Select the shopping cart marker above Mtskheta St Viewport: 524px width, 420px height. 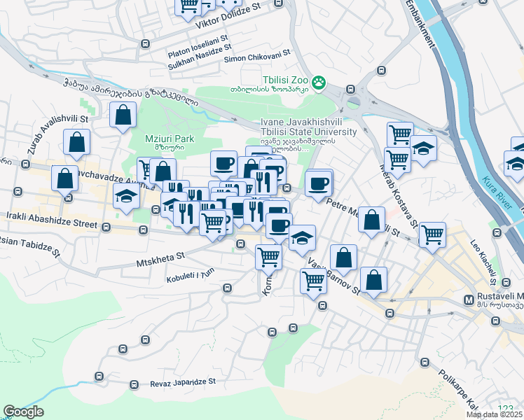click(x=212, y=224)
